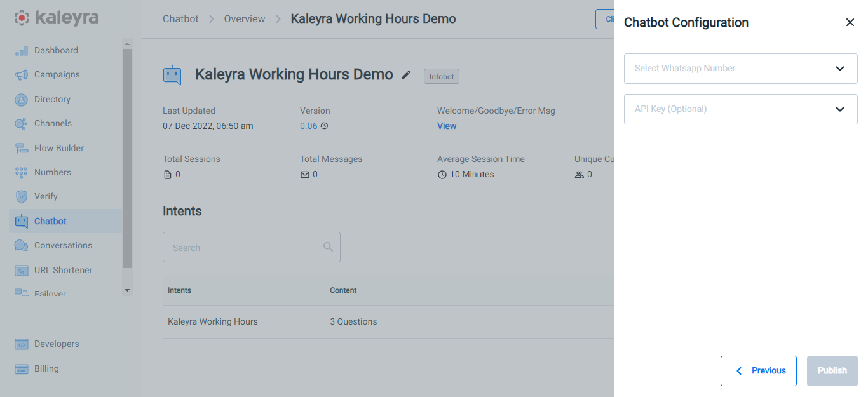This screenshot has width=868, height=397.
Task: Click the 0.06 version link
Action: 308,126
